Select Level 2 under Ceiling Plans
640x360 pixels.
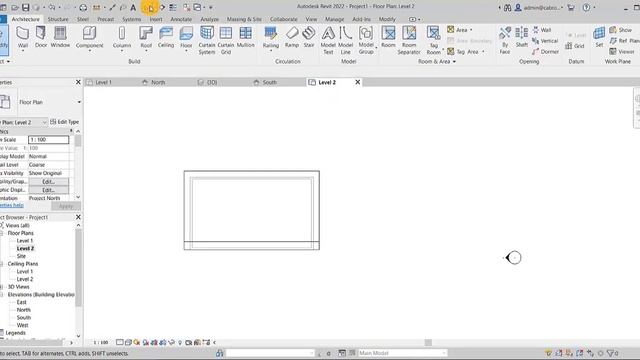24,279
